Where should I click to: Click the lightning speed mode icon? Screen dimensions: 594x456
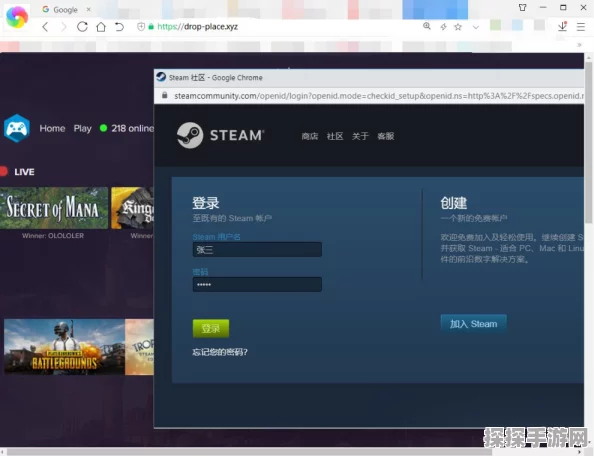443,27
